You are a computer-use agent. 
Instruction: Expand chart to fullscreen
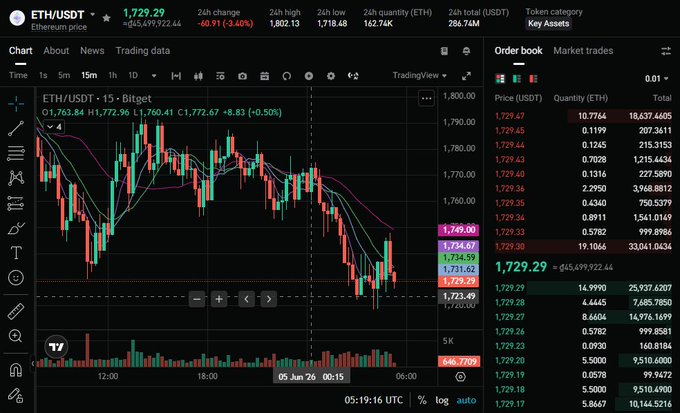coord(466,76)
